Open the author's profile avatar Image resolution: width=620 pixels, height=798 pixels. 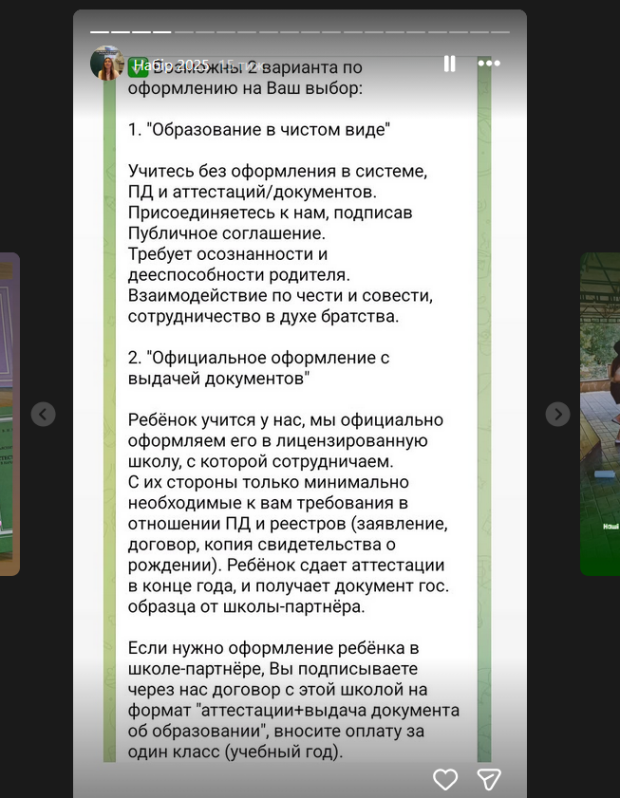107,64
